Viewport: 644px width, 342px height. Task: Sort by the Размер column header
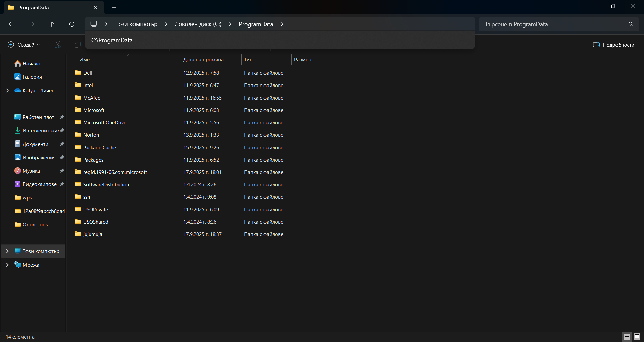tap(308, 60)
